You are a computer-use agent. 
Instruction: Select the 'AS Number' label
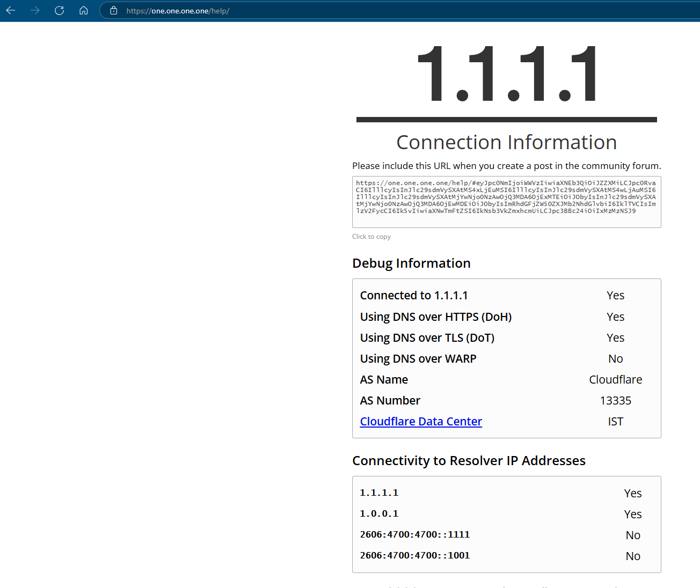point(390,401)
